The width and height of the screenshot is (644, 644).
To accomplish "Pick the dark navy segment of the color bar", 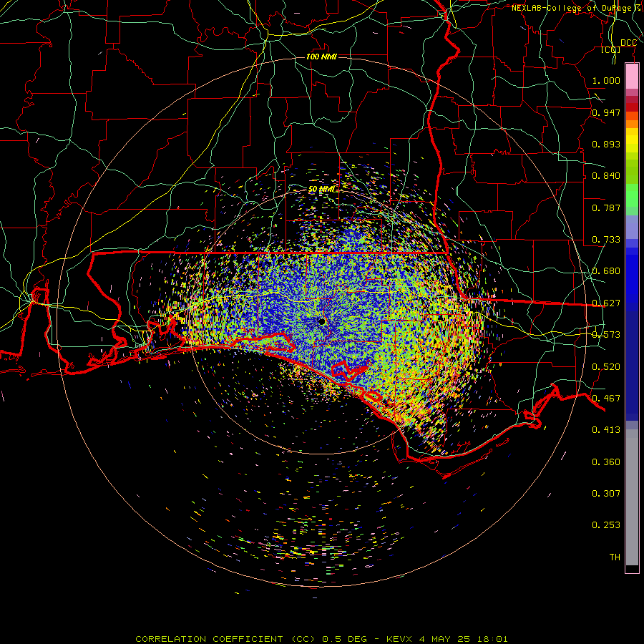I will click(x=632, y=366).
